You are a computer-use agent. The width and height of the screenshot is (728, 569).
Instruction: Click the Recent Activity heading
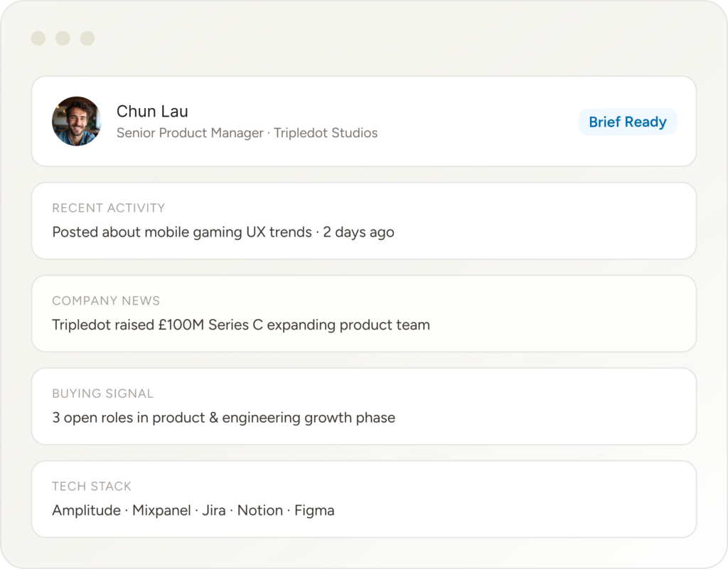pyautogui.click(x=108, y=208)
